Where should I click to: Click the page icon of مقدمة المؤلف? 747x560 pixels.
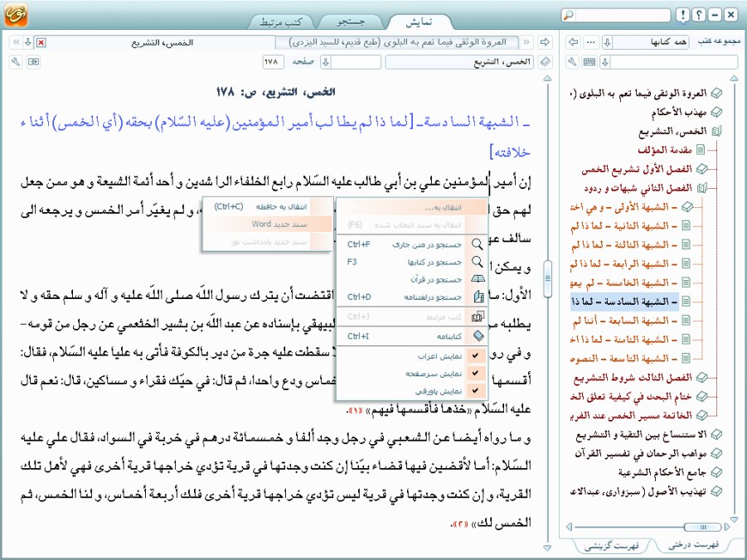coord(701,150)
